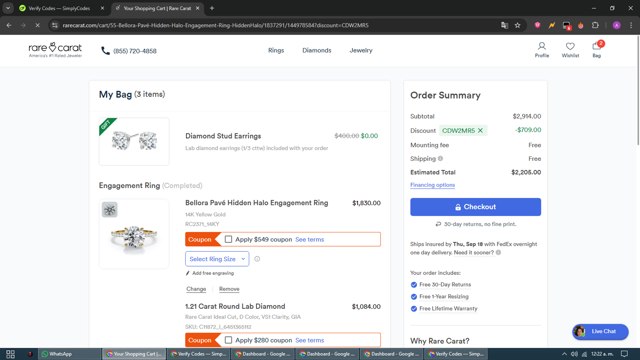Open the Wishlist heart icon

click(x=570, y=50)
